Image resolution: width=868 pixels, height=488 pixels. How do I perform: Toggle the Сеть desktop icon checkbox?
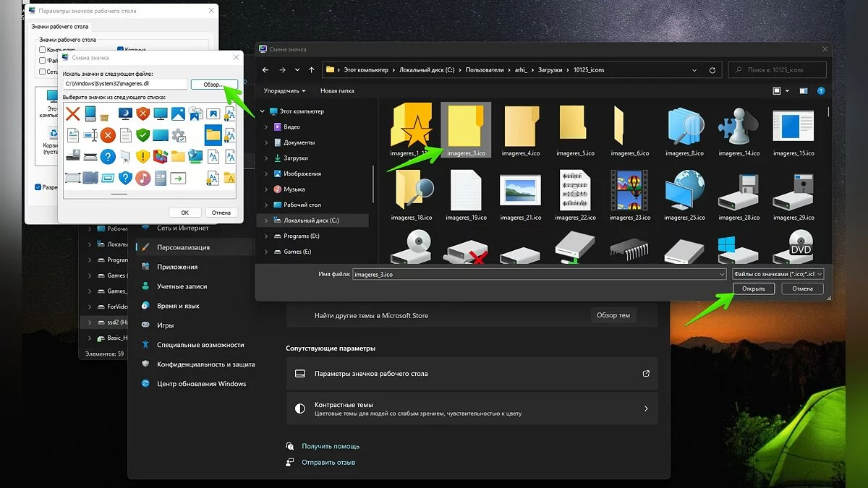[42, 72]
